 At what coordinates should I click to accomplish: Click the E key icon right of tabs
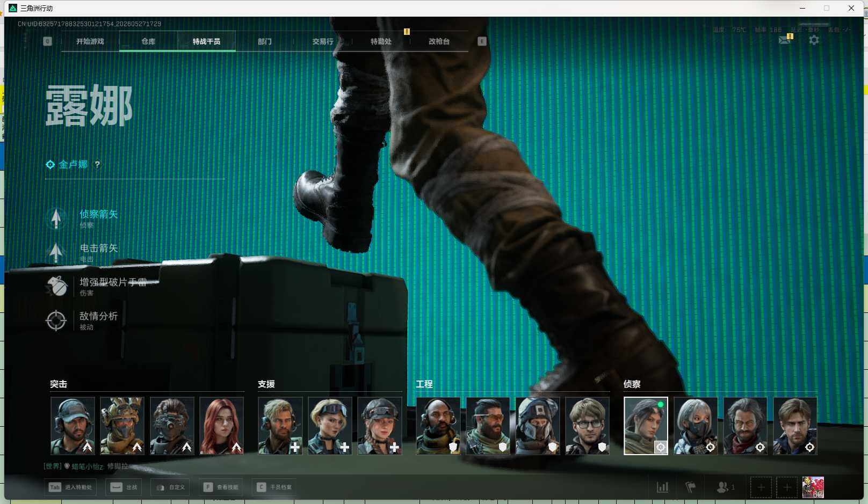click(x=482, y=41)
